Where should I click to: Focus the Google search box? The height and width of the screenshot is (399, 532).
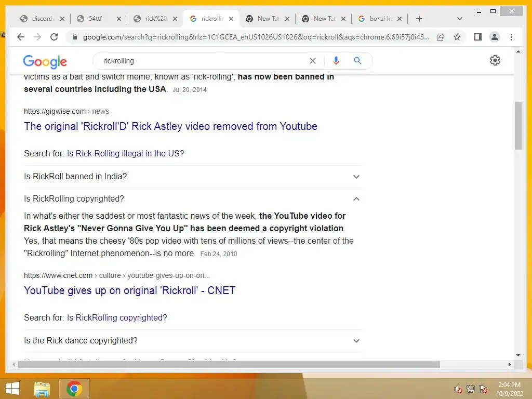click(204, 61)
